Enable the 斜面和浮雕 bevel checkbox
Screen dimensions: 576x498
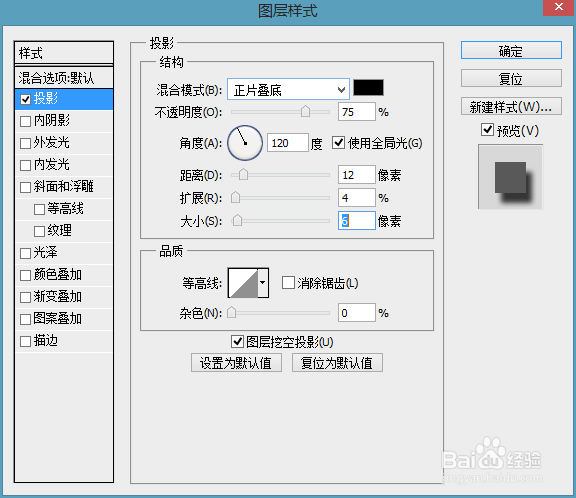tap(25, 188)
